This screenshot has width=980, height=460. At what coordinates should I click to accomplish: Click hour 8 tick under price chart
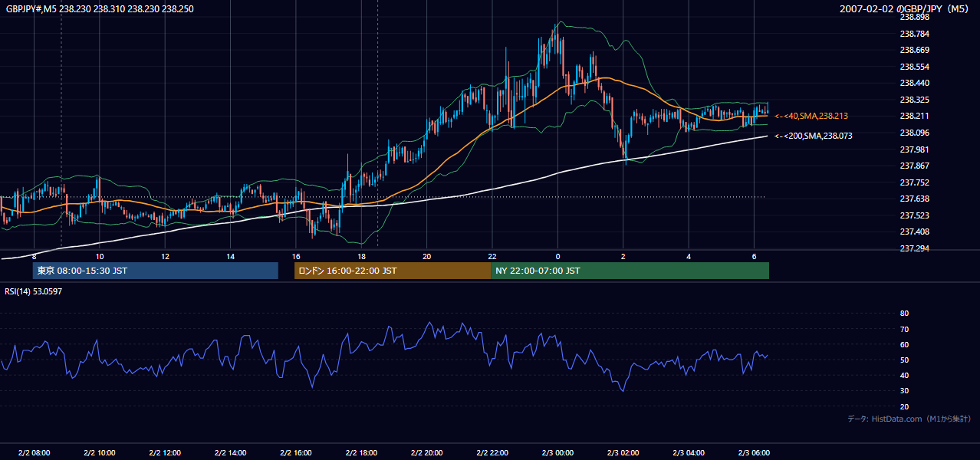point(34,256)
